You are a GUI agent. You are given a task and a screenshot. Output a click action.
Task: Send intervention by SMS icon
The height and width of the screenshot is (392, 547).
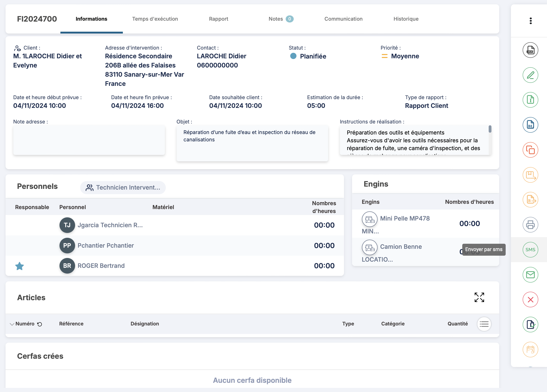[530, 249]
